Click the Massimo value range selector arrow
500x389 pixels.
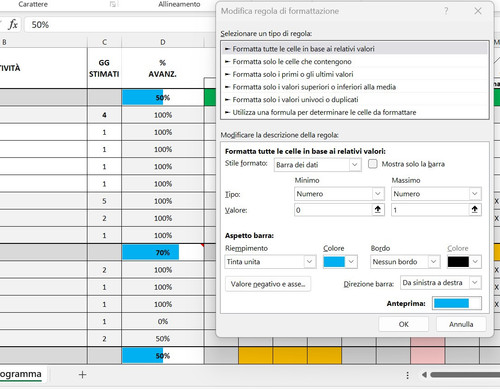pos(475,210)
